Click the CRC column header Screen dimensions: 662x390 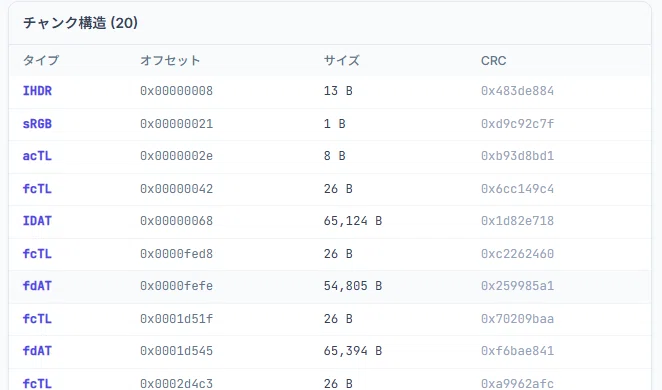click(x=493, y=61)
